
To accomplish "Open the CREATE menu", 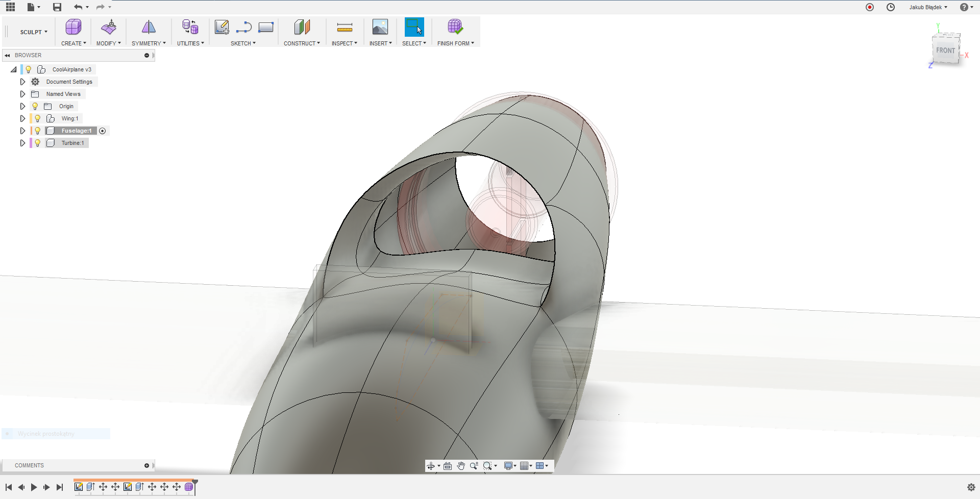I will click(73, 43).
